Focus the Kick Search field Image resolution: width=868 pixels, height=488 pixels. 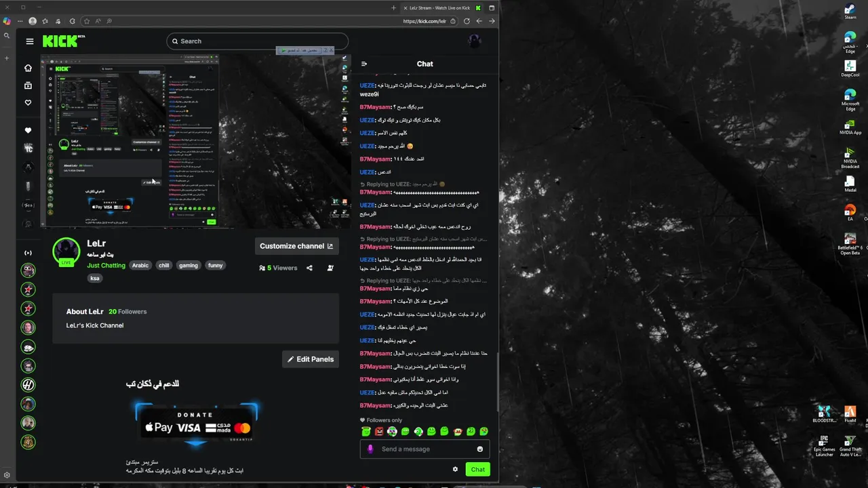(258, 41)
